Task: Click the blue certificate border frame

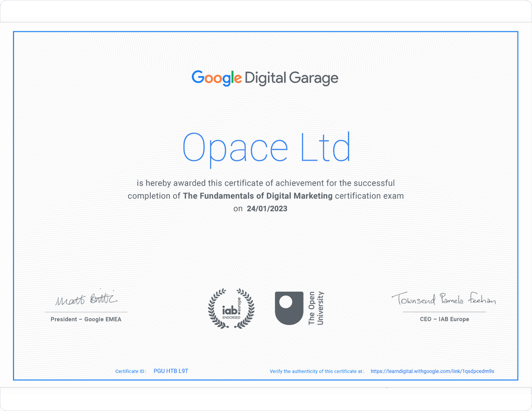Action: point(266,32)
